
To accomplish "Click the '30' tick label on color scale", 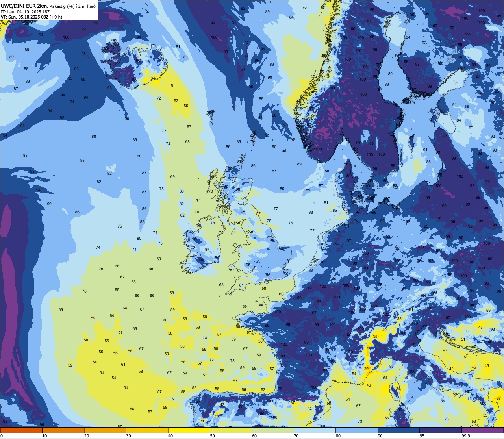I will (128, 436).
